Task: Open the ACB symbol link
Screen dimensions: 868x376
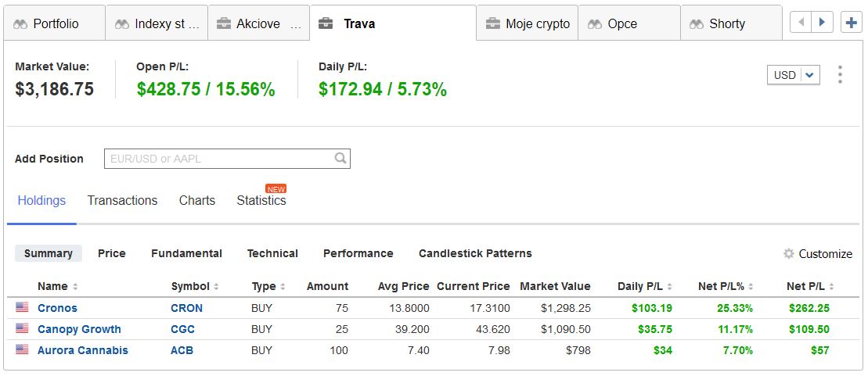Action: pyautogui.click(x=182, y=350)
